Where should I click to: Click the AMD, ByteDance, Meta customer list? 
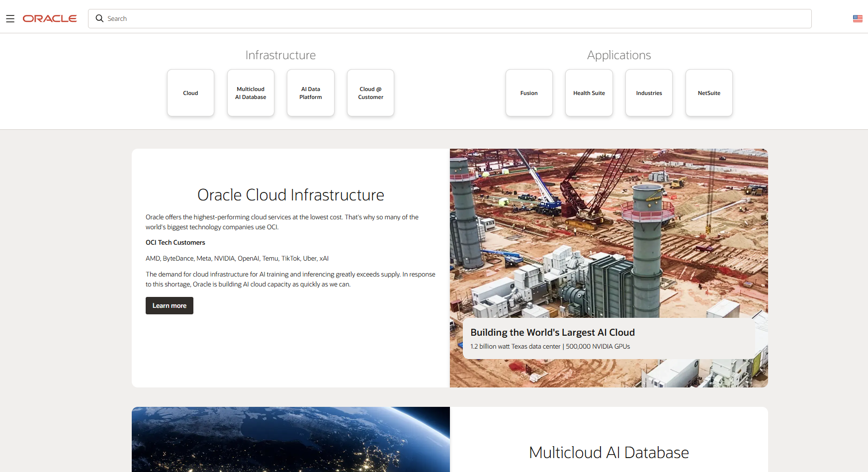(x=237, y=259)
